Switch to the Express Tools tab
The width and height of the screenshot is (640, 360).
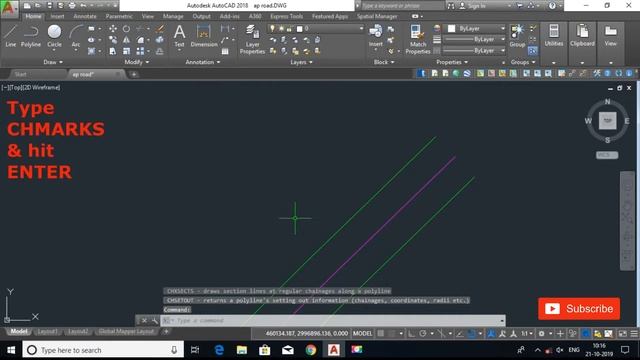click(x=286, y=16)
